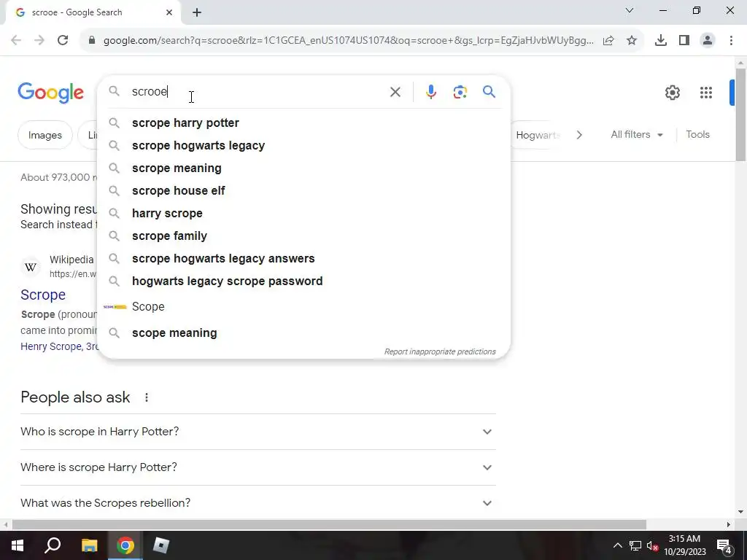
Task: Toggle Chrome side panel icon
Action: 684,40
